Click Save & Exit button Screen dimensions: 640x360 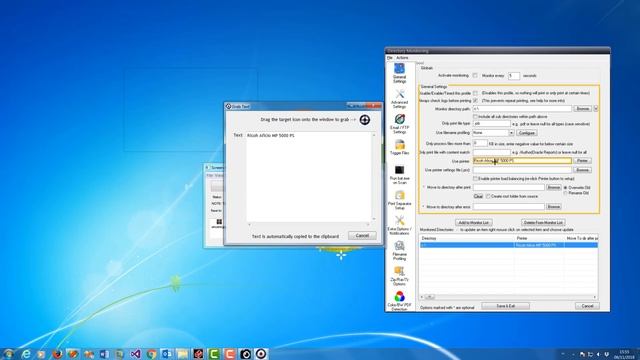point(505,306)
